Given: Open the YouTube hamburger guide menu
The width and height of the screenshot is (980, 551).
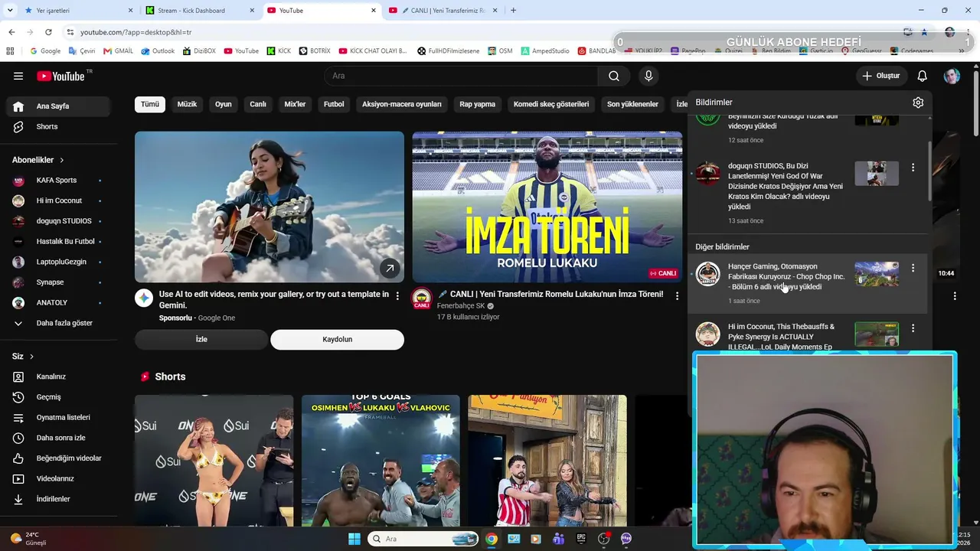Looking at the screenshot, I should (x=18, y=76).
